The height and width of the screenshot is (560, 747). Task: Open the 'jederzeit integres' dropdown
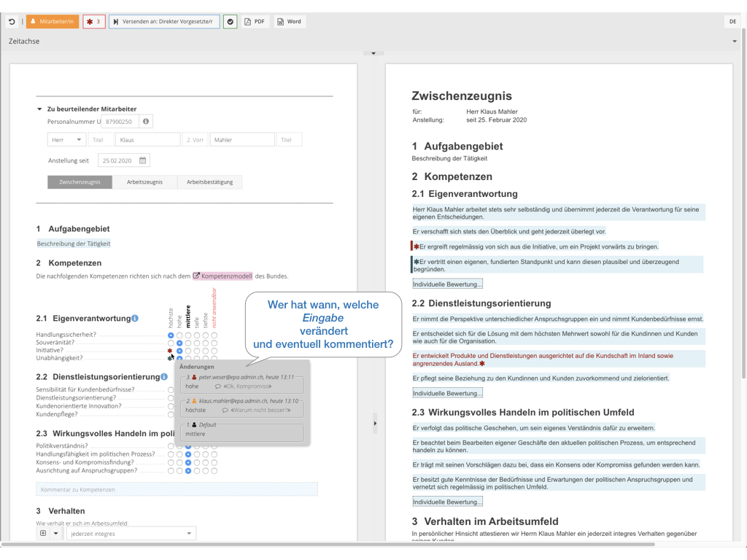pos(131,533)
